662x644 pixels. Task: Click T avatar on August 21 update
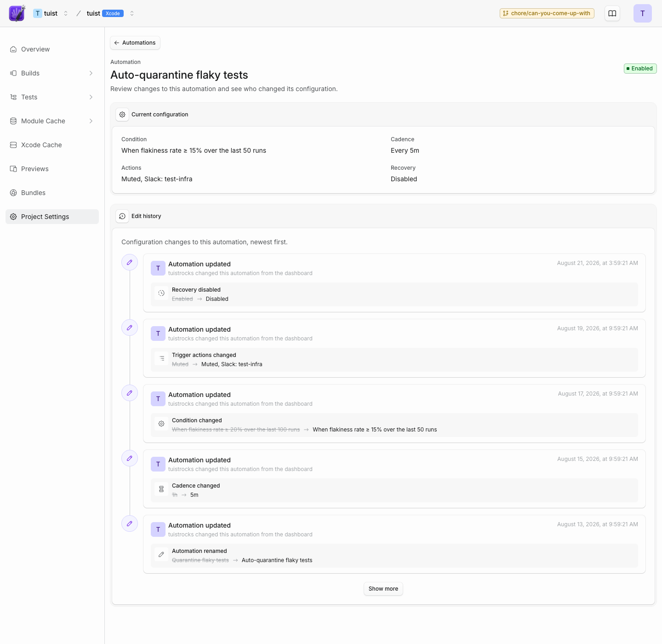[x=158, y=268]
